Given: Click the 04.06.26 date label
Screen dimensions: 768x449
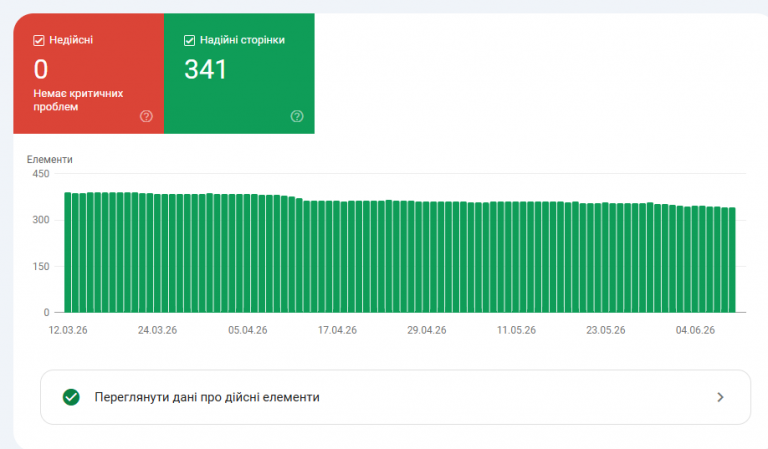Looking at the screenshot, I should coord(696,330).
